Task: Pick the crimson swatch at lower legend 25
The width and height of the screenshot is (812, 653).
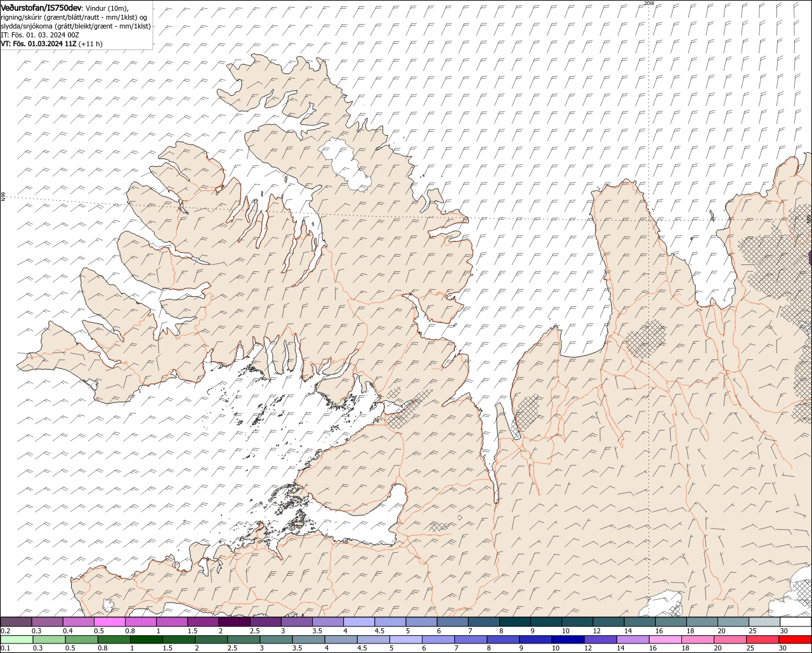Action: [x=763, y=639]
